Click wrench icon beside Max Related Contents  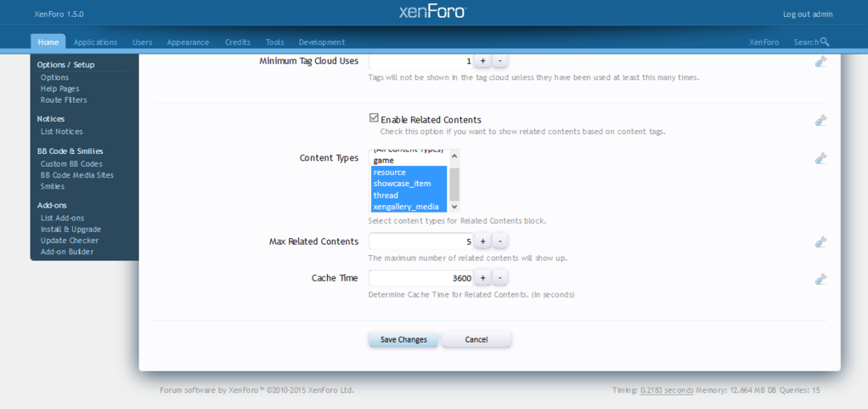click(820, 241)
